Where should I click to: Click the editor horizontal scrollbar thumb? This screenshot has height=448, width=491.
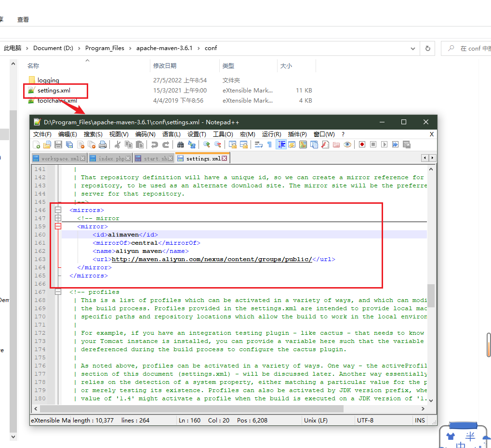tap(192, 408)
